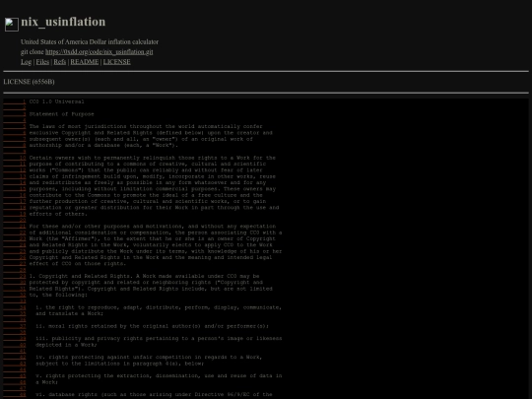
Task: Click the line 'to, the following:'
Action: pyautogui.click(x=58, y=295)
